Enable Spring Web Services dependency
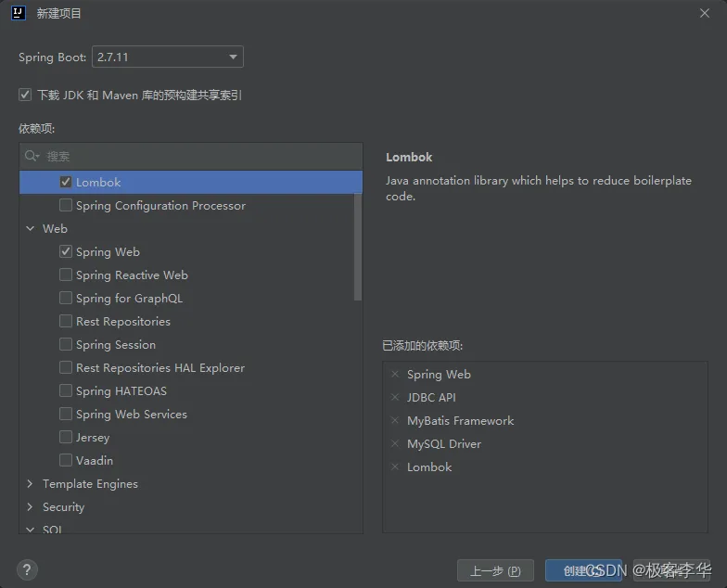The image size is (727, 588). pyautogui.click(x=66, y=414)
